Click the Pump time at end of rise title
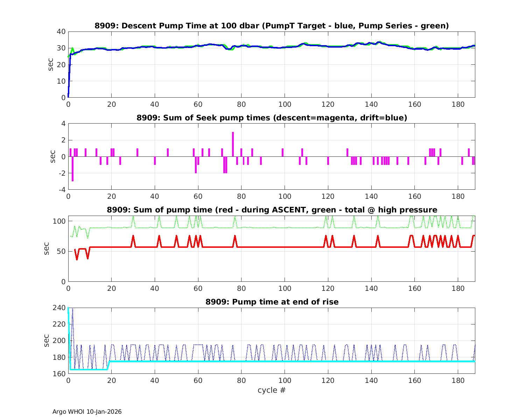The width and height of the screenshot is (525, 420). pyautogui.click(x=272, y=302)
